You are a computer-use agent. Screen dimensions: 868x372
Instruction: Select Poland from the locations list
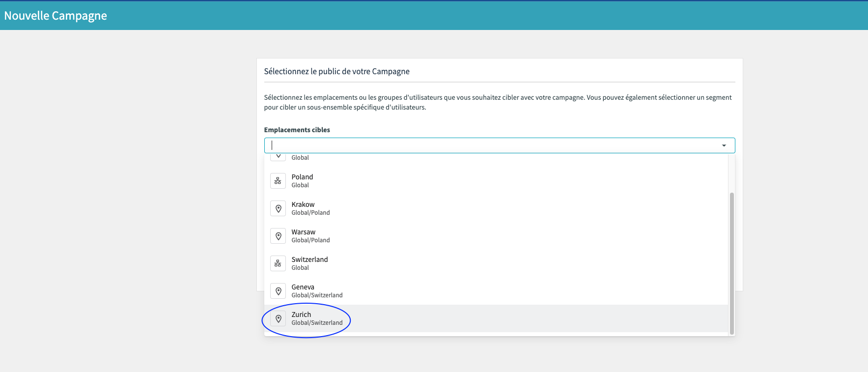click(x=302, y=177)
